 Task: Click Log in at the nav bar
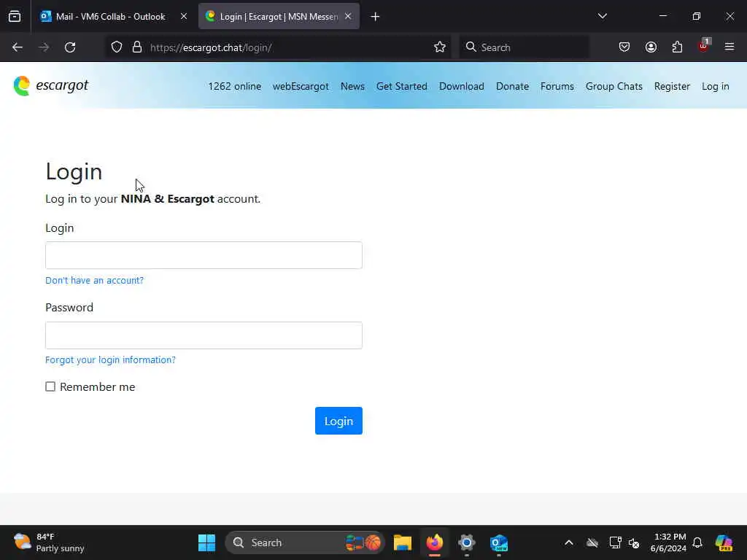[x=715, y=86]
